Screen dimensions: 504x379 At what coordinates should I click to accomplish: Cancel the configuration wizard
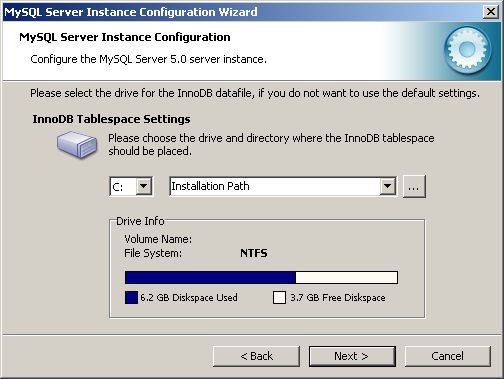(448, 356)
